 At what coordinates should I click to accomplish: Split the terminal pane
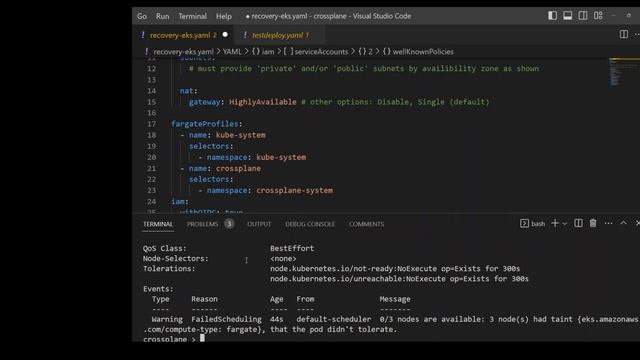point(578,223)
